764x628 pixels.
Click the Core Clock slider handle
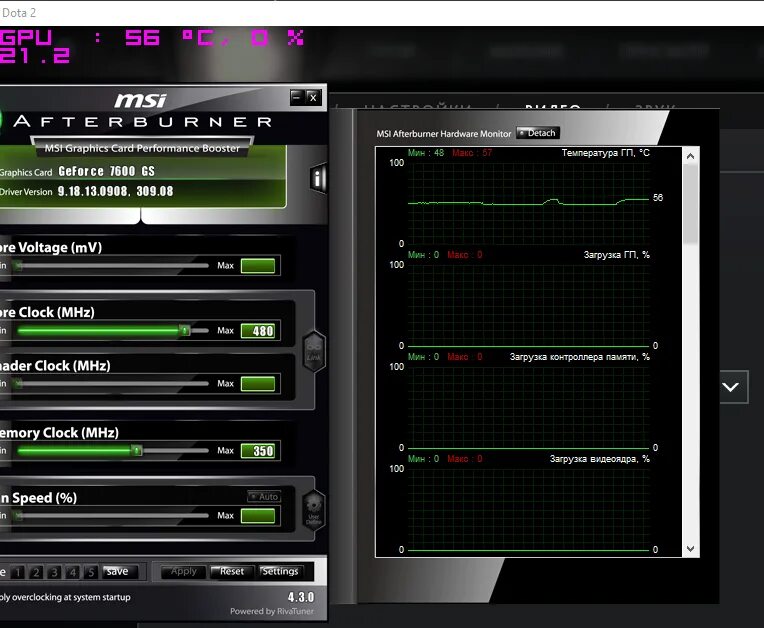pos(185,330)
